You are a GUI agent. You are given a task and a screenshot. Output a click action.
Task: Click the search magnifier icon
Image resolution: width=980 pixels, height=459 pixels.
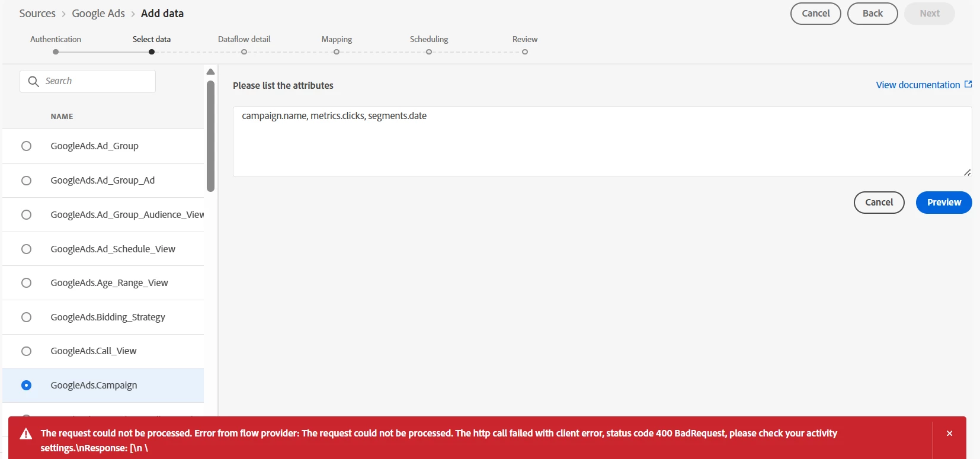34,81
